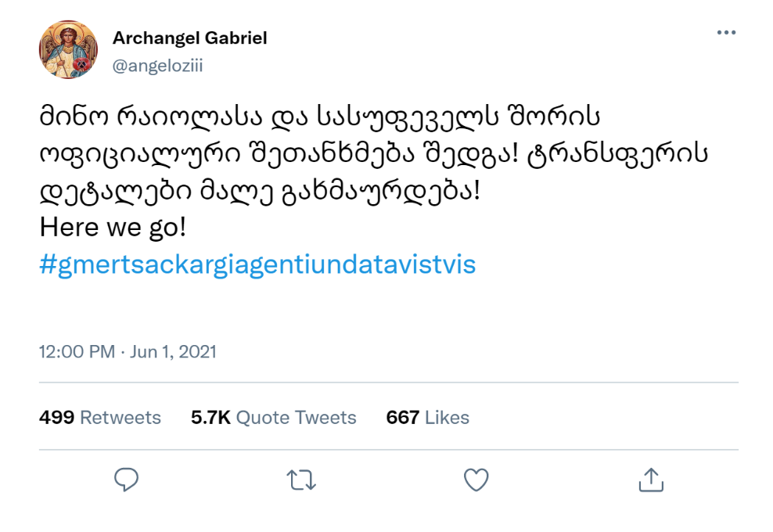Like the tweet with the heart icon
This screenshot has height=532, width=773.
pos(476,480)
